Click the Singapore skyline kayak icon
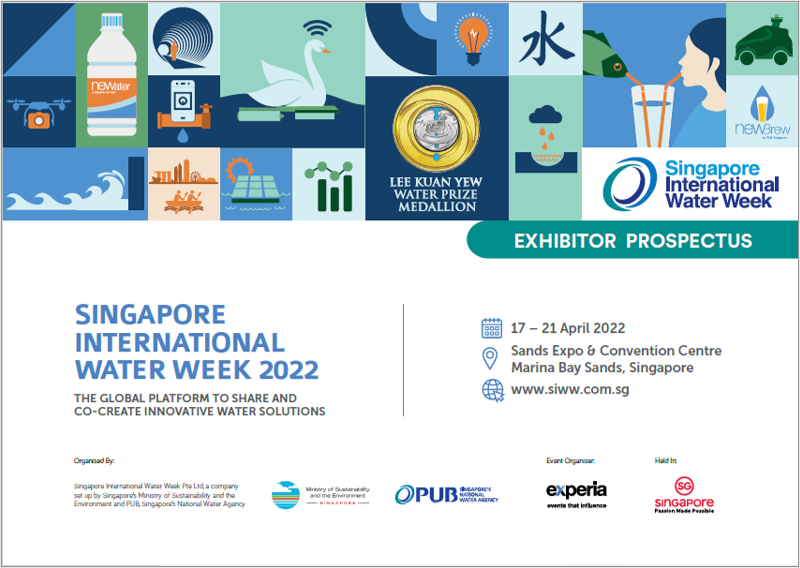Image resolution: width=800 pixels, height=568 pixels. coord(184,186)
